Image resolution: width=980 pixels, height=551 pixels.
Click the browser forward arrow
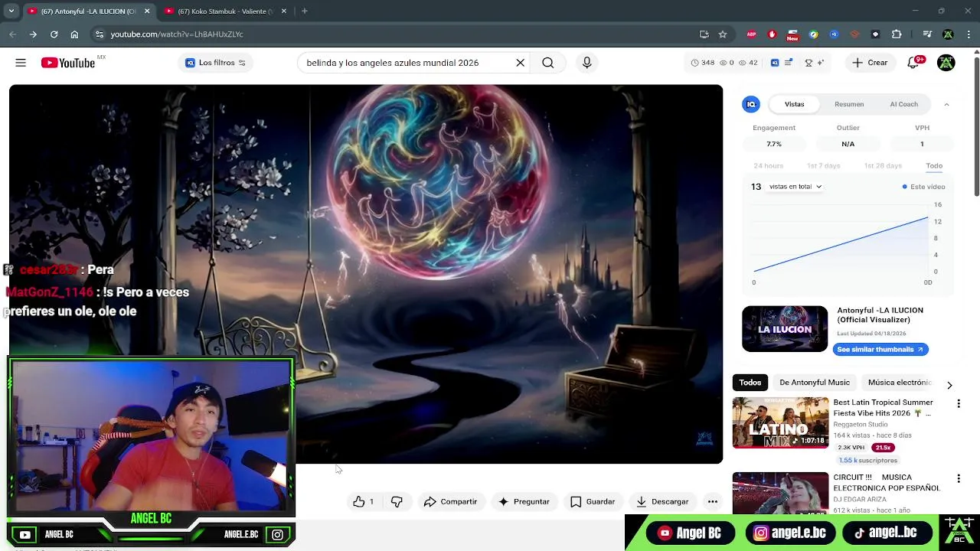click(33, 34)
